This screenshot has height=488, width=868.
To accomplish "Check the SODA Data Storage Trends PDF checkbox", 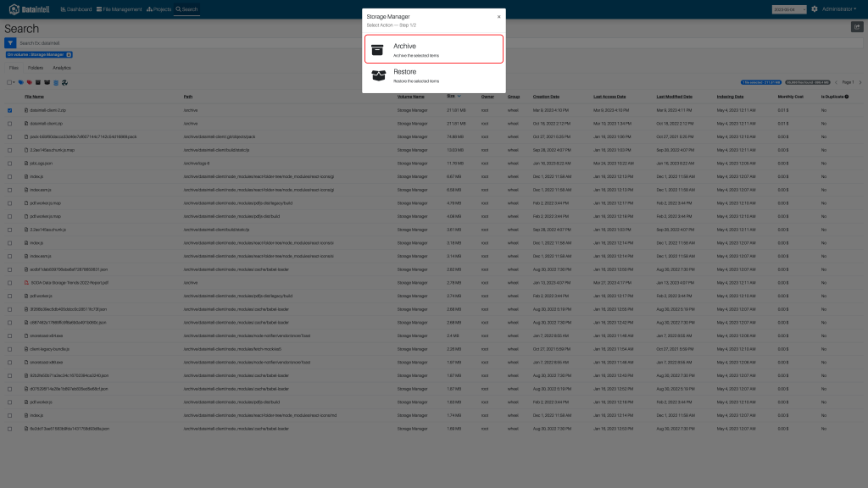I will [9, 283].
